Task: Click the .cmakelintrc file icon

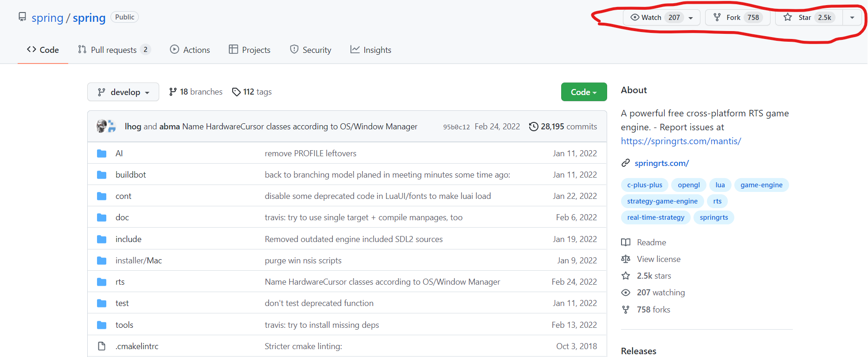Action: 102,346
